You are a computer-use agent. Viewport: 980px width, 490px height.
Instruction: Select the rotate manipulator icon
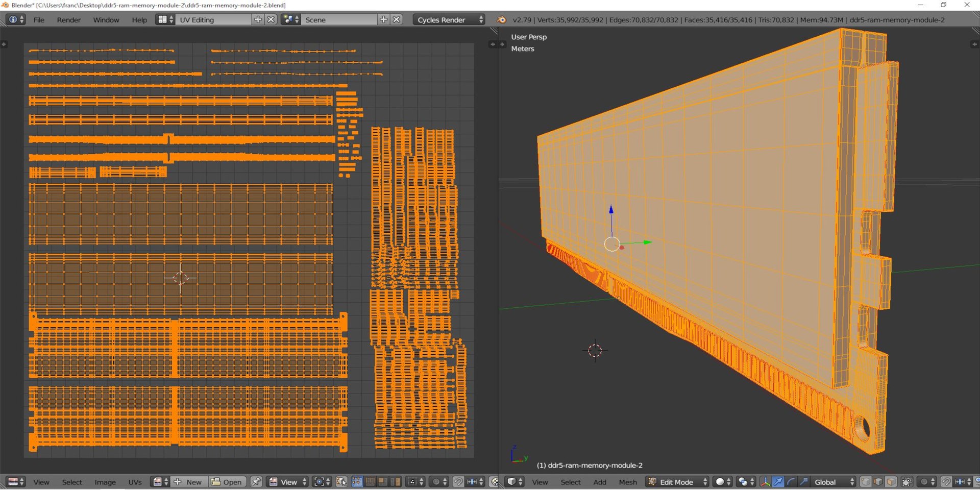point(791,482)
